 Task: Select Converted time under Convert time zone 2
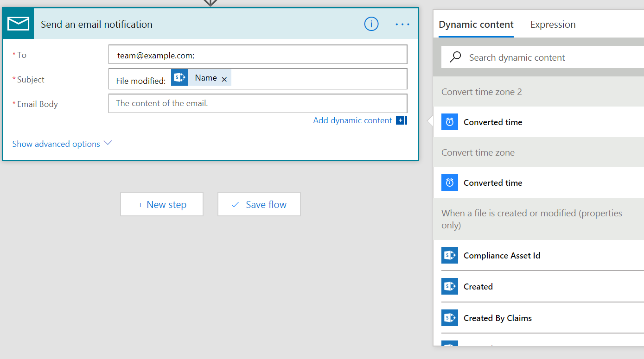point(493,122)
